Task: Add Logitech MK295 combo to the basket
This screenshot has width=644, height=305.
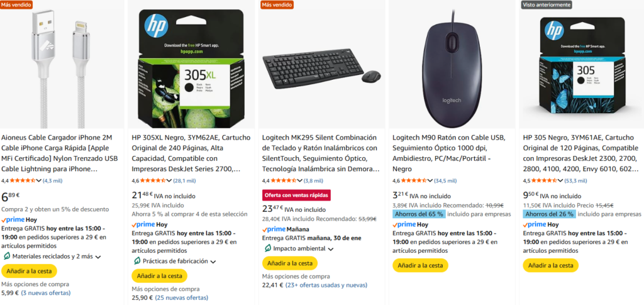Action: coord(290,263)
